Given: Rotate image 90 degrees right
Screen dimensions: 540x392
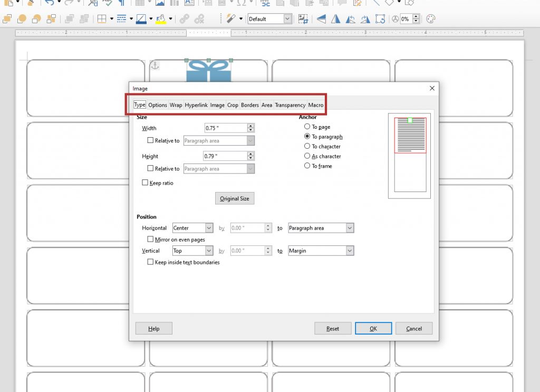Looking at the screenshot, I should click(x=365, y=19).
